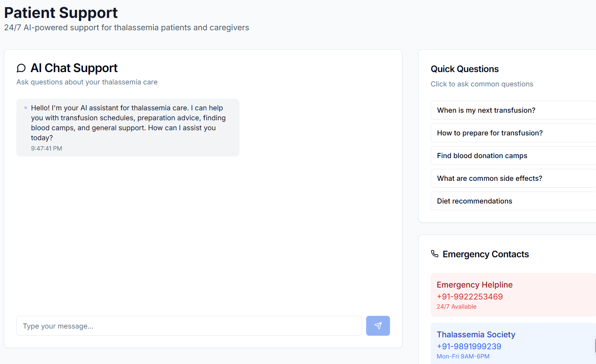Select "How to prepare for transfusion?" quick question
Viewport: 596px width, 364px height.
point(513,133)
